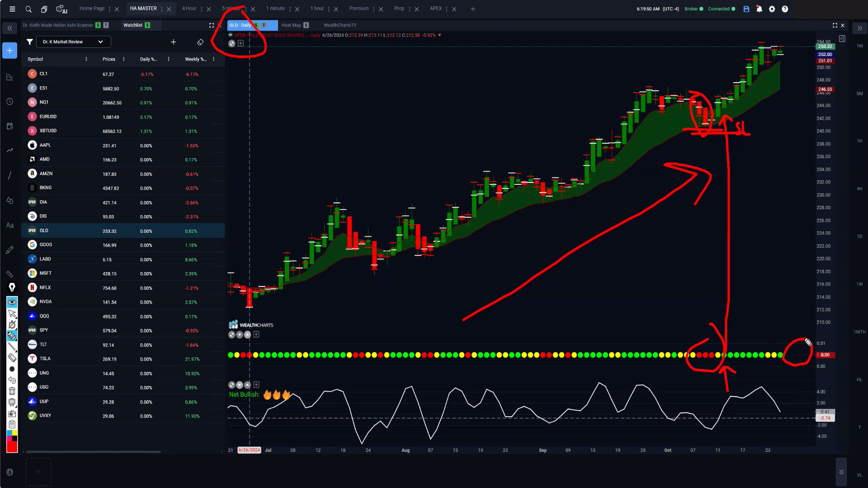Toggle the T badge on GLD Daily tab
The width and height of the screenshot is (868, 488).
(x=264, y=25)
